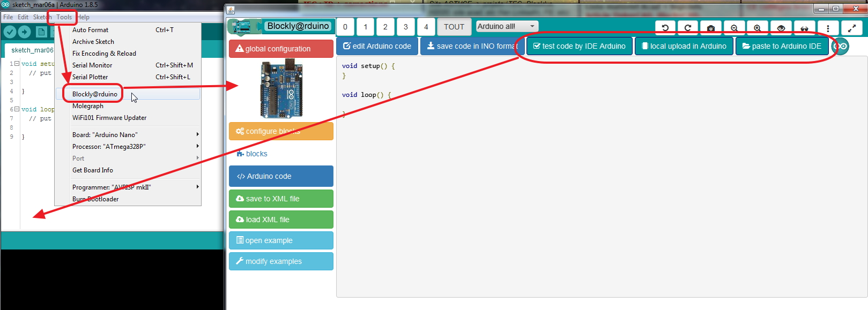Click the zoom in magnifier icon
Screen dimensions: 868x310
click(x=757, y=28)
